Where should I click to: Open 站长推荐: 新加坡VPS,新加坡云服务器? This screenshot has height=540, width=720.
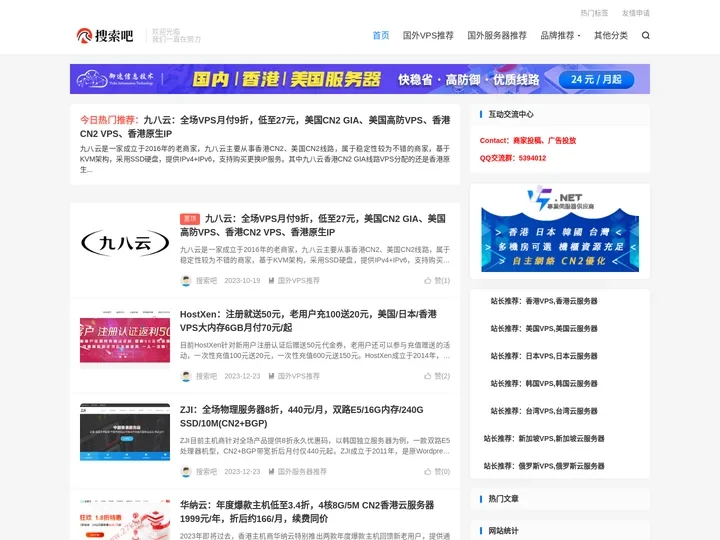[544, 439]
